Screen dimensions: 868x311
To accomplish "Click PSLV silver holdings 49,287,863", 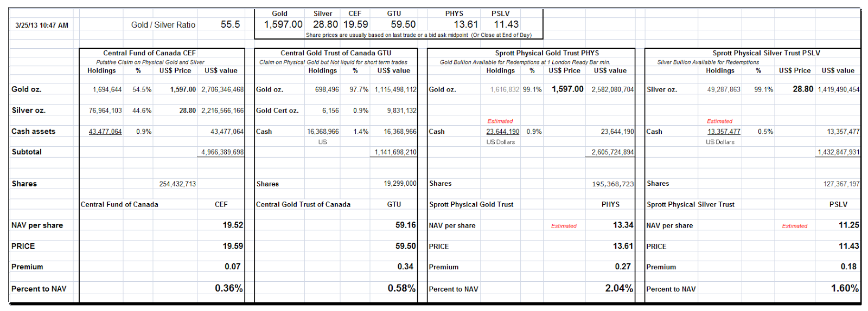I will click(724, 89).
